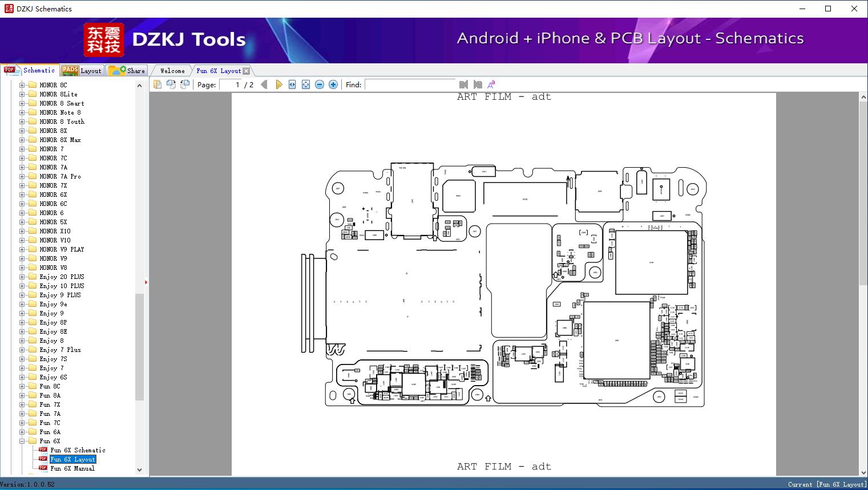
Task: Click the 'Current [Fun 6X Layout]' status text
Action: point(827,484)
